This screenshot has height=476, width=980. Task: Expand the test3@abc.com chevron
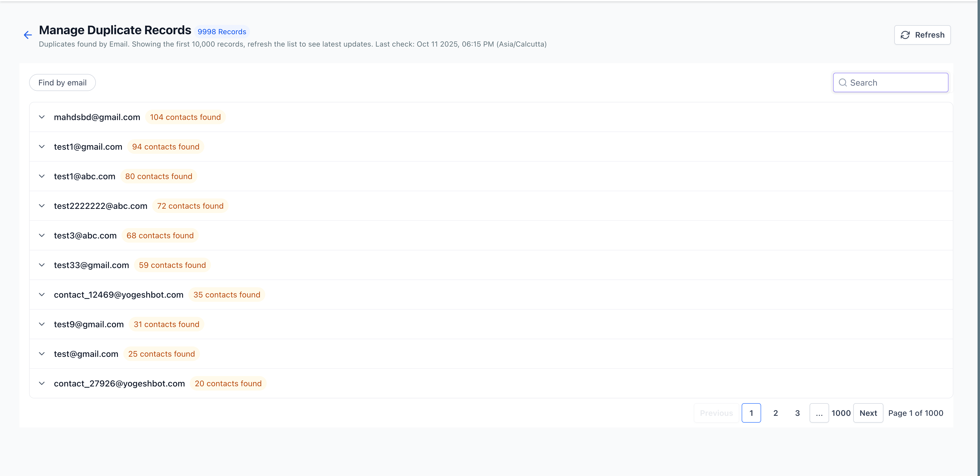click(42, 236)
